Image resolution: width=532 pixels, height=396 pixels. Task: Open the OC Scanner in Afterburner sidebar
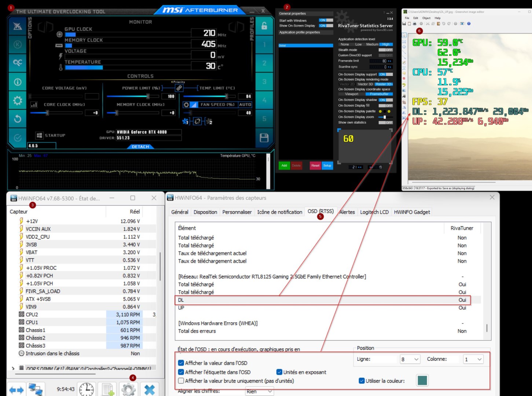point(17,63)
